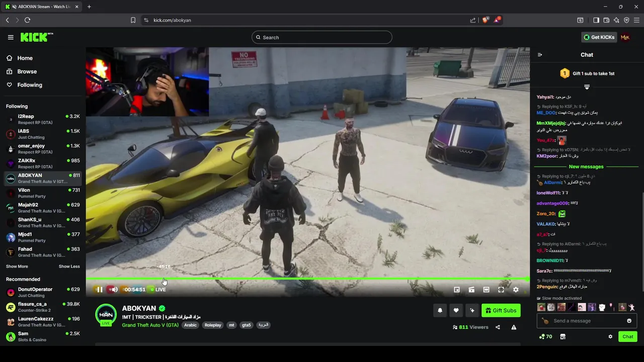Report the stream with warning icon
Screen dimensions: 644x362
pos(514,327)
